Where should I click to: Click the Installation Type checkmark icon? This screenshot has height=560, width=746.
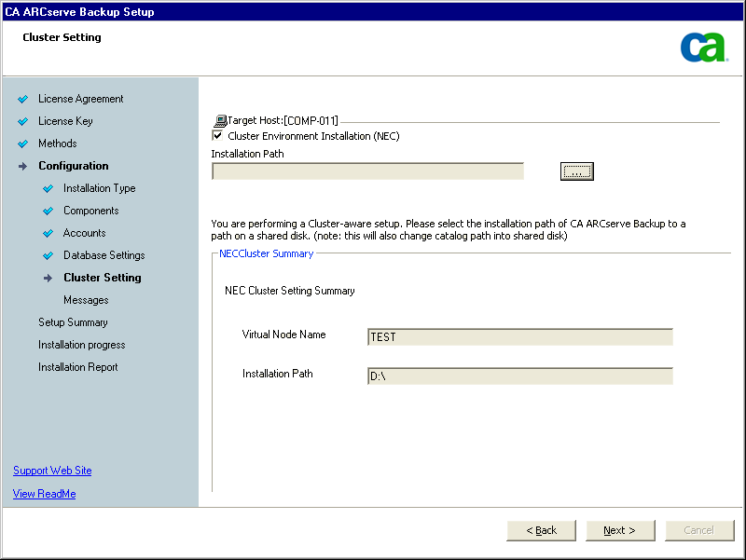click(x=48, y=188)
